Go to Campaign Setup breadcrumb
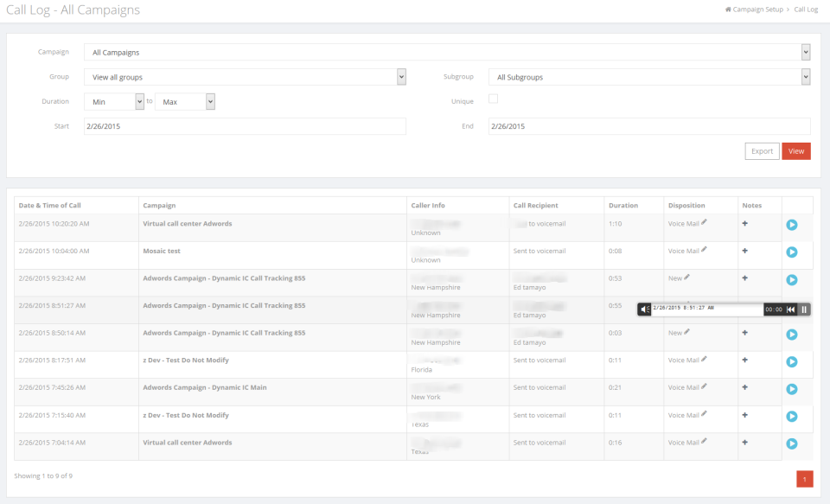The image size is (830, 504). tap(754, 10)
